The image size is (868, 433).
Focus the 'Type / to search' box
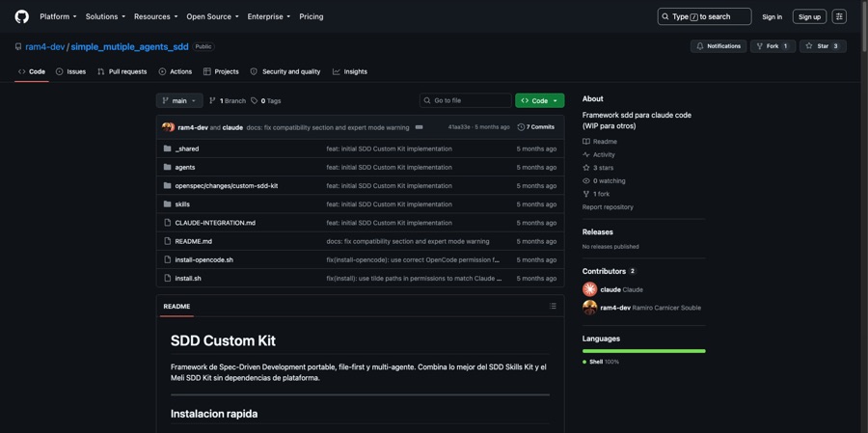click(x=704, y=16)
